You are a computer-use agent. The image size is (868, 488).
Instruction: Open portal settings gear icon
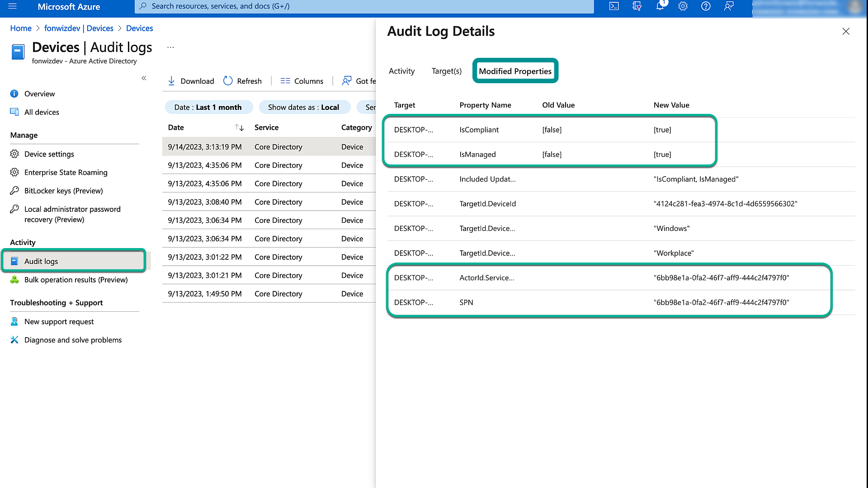point(683,6)
